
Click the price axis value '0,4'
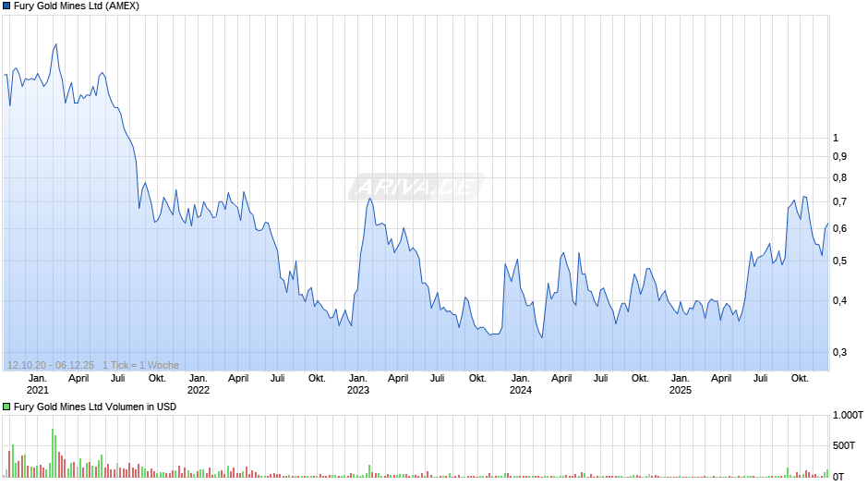(839, 301)
